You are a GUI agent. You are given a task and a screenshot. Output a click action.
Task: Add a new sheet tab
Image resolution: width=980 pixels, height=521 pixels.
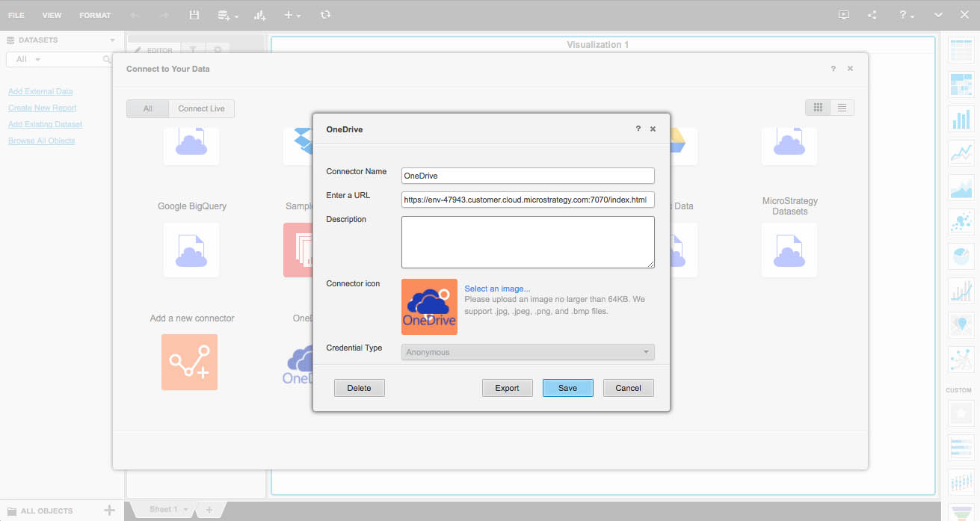point(209,510)
